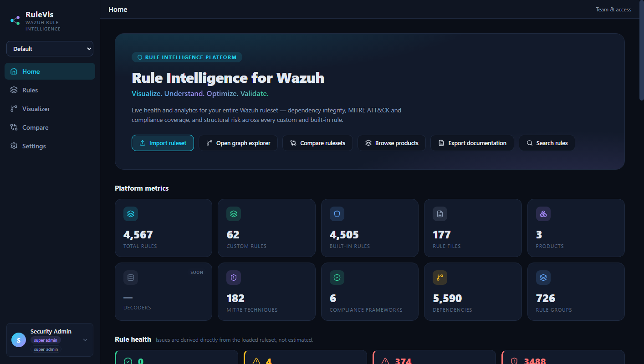The height and width of the screenshot is (364, 644).
Task: Click the Decoders database icon
Action: [131, 278]
